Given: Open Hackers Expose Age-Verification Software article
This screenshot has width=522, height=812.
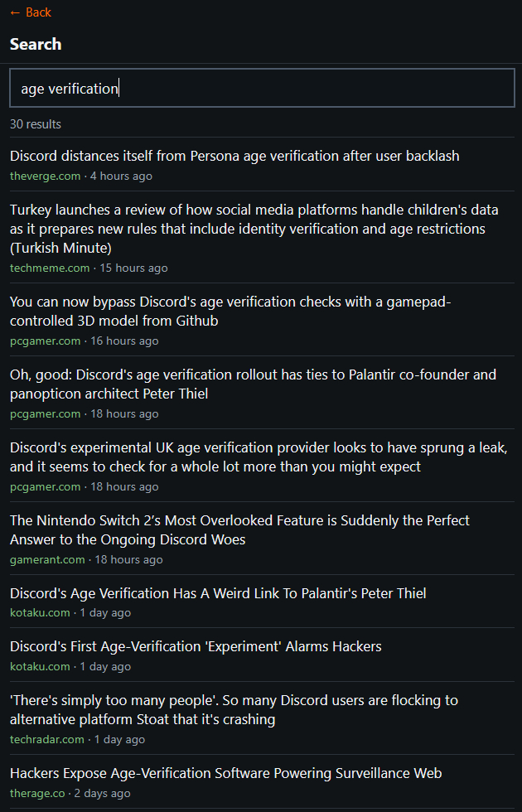Looking at the screenshot, I should [x=225, y=773].
